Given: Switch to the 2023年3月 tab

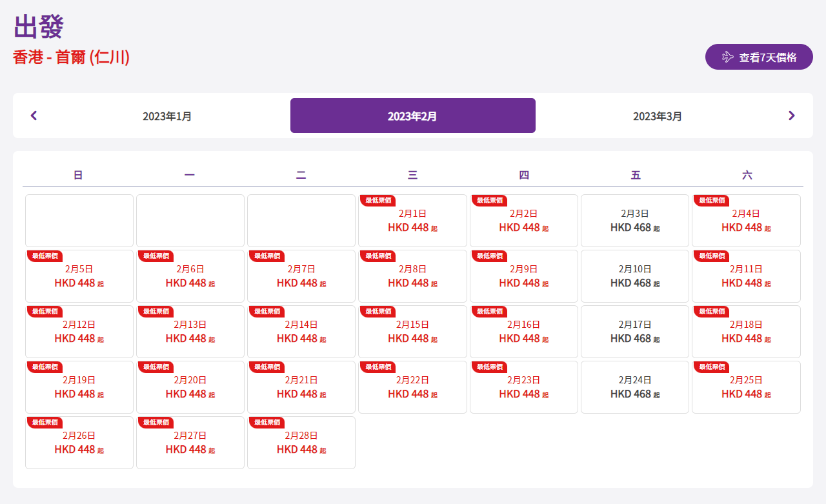Looking at the screenshot, I should [x=657, y=116].
